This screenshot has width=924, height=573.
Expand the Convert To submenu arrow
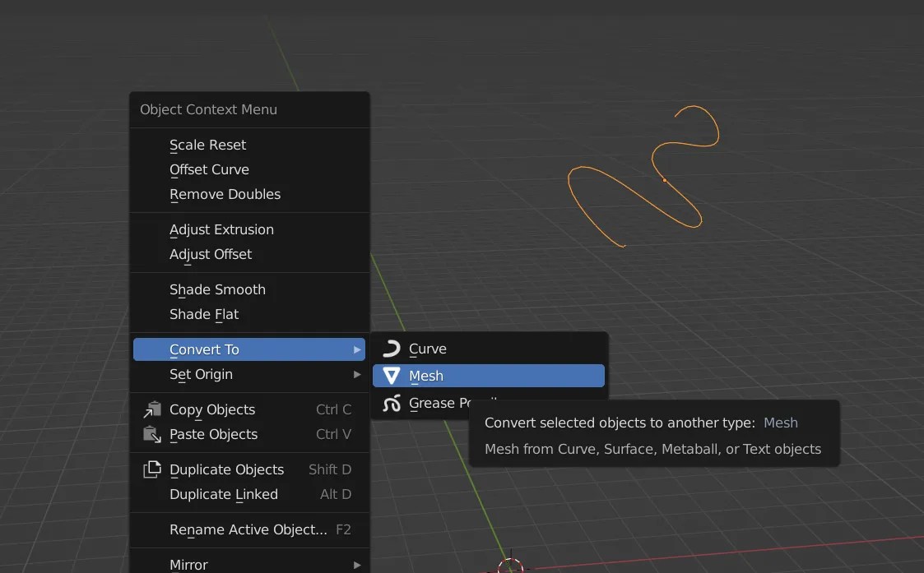tap(357, 349)
